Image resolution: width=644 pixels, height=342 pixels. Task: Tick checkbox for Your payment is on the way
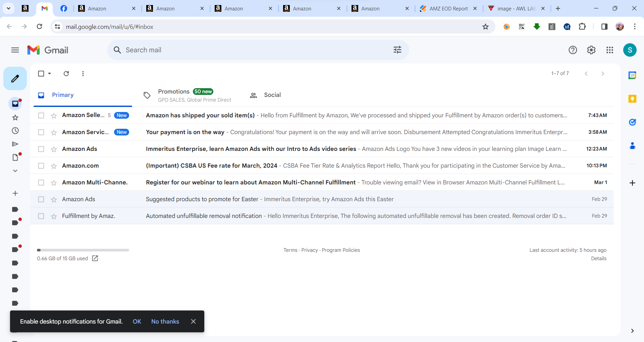tap(41, 132)
